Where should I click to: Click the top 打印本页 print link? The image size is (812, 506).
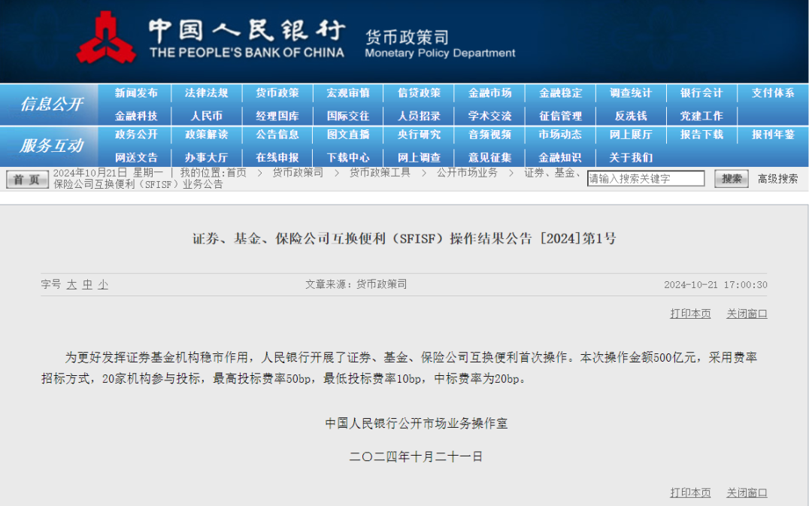pos(690,314)
